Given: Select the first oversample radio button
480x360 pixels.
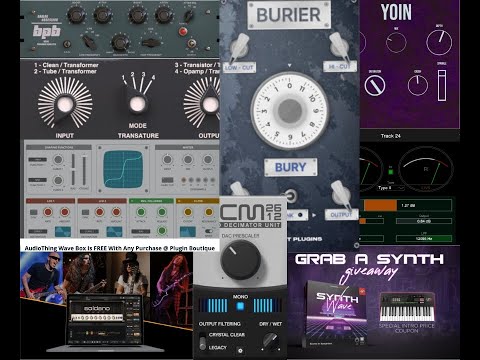Looking at the screenshot, I should tap(184, 180).
